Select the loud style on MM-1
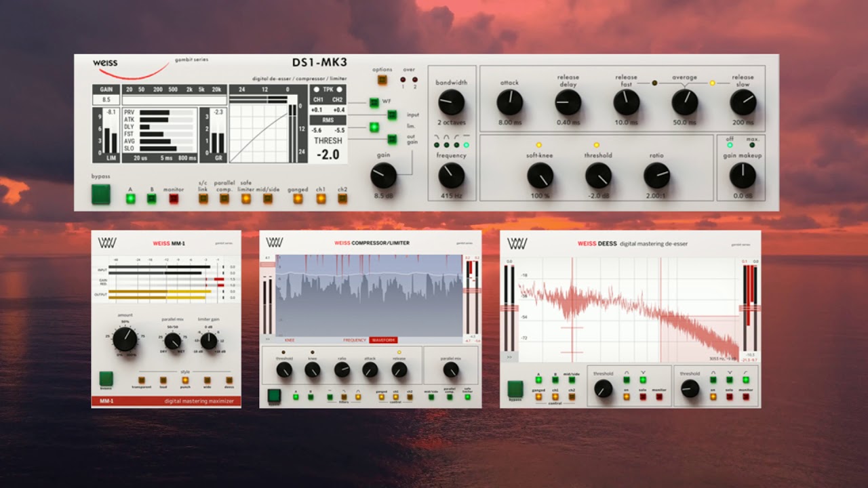This screenshot has width=868, height=488. [x=163, y=380]
